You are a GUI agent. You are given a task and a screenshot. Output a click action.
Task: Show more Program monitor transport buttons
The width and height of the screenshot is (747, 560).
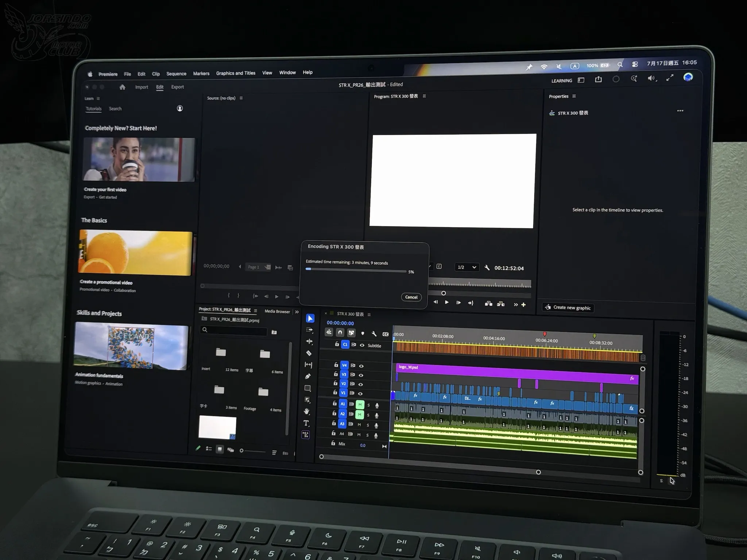[x=516, y=305]
